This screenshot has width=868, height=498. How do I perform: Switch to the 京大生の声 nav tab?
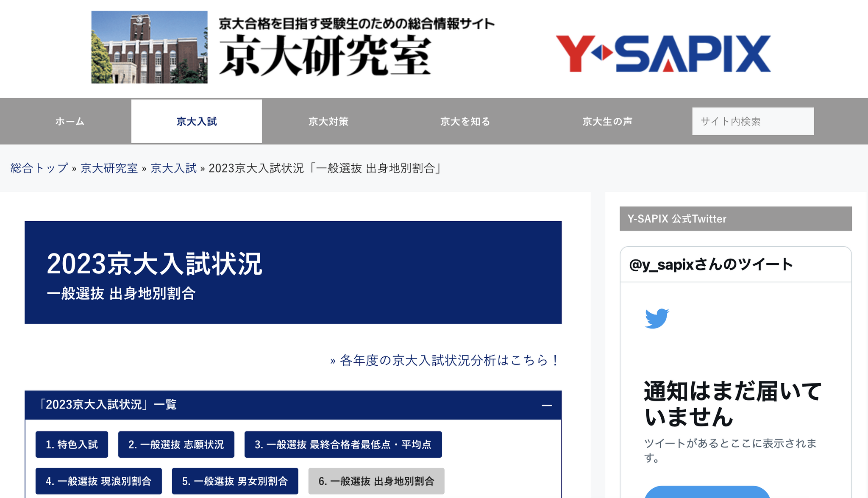tap(607, 121)
